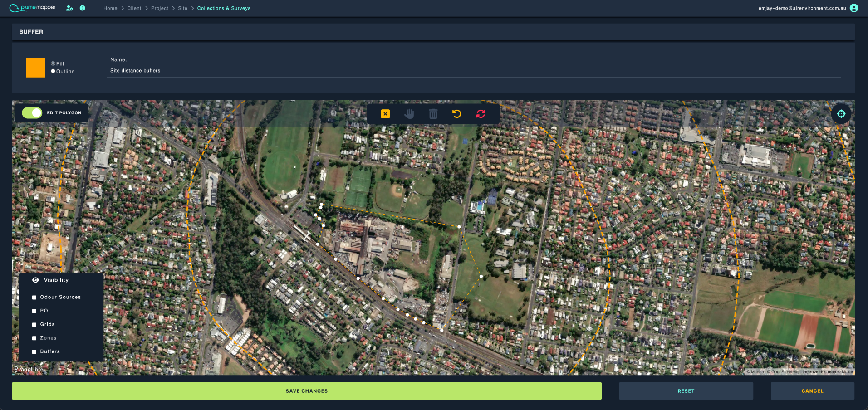This screenshot has height=410, width=868.
Task: Check the POI visibility box
Action: [x=34, y=311]
